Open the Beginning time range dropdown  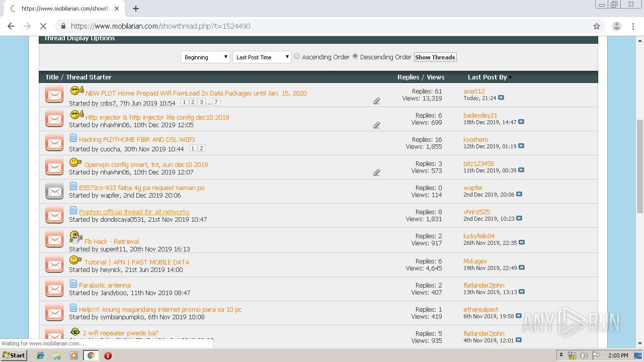click(205, 57)
